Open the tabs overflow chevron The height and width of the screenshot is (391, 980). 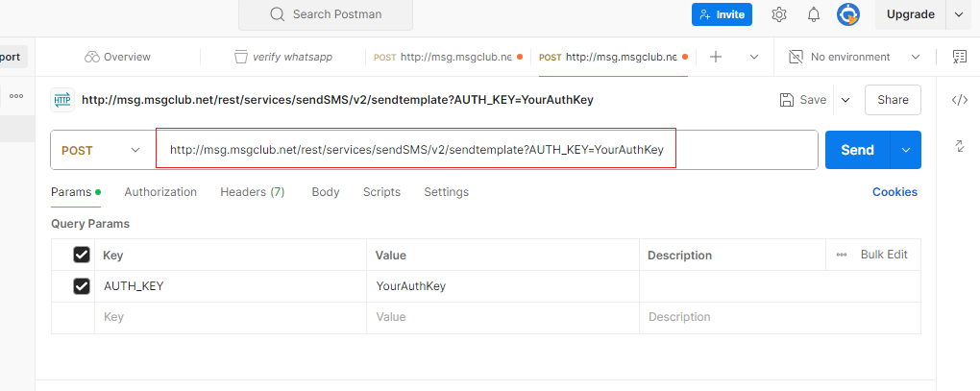click(x=754, y=57)
